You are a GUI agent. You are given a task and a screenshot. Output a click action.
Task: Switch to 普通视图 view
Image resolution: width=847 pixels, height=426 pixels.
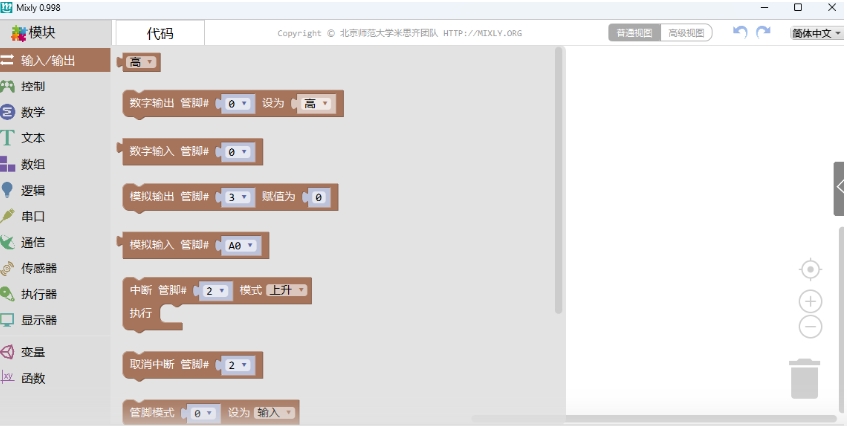click(x=634, y=33)
